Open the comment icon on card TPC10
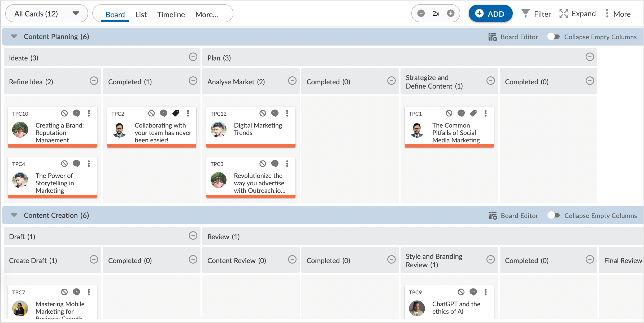The image size is (644, 323). [77, 113]
